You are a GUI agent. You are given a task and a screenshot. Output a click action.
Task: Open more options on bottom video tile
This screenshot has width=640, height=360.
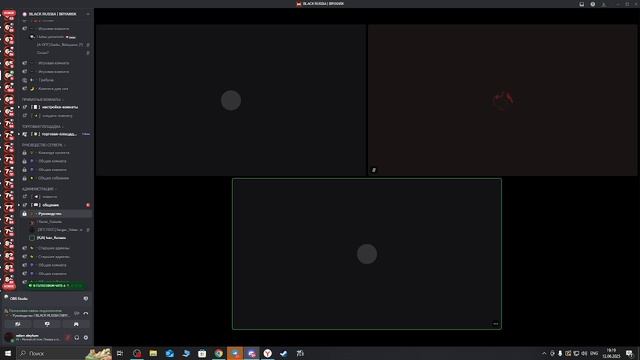pos(495,324)
